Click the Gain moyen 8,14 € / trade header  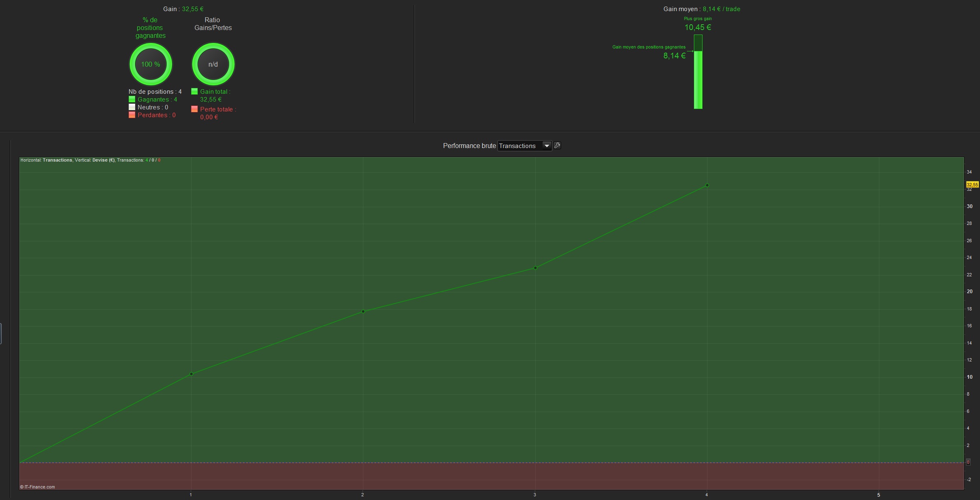(701, 9)
